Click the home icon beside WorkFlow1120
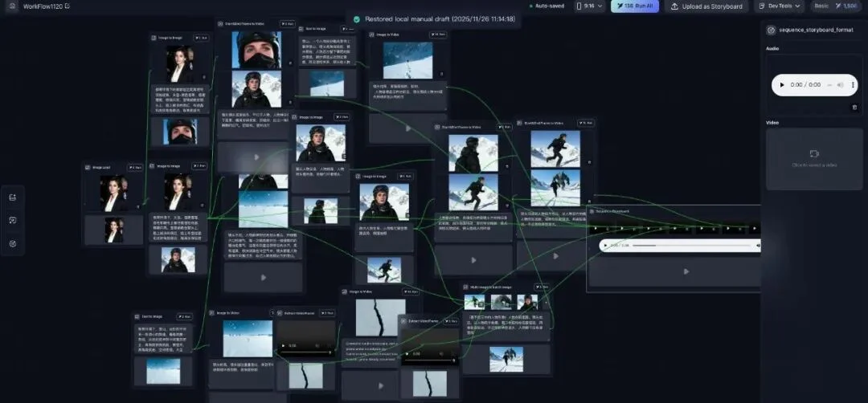The width and height of the screenshot is (868, 403). tap(12, 6)
